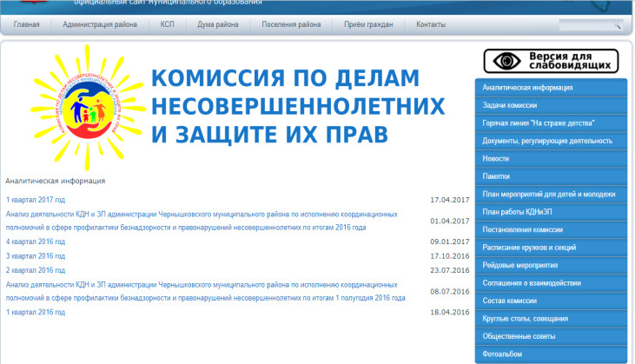The width and height of the screenshot is (635, 364).
Task: Open План работы КДНиЗП section
Action: click(551, 212)
